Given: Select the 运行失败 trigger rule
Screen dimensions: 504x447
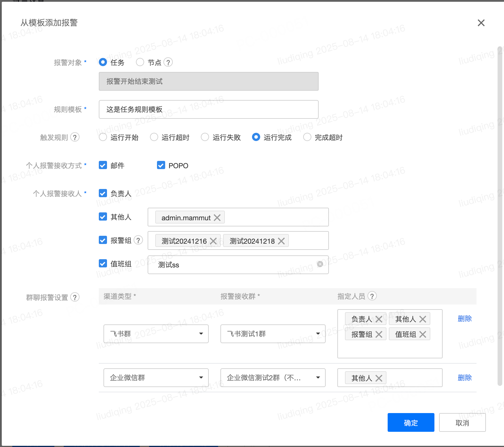Looking at the screenshot, I should (x=205, y=137).
